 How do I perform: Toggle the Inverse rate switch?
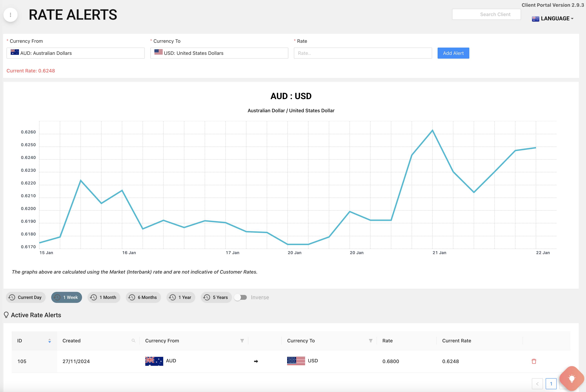tap(240, 297)
